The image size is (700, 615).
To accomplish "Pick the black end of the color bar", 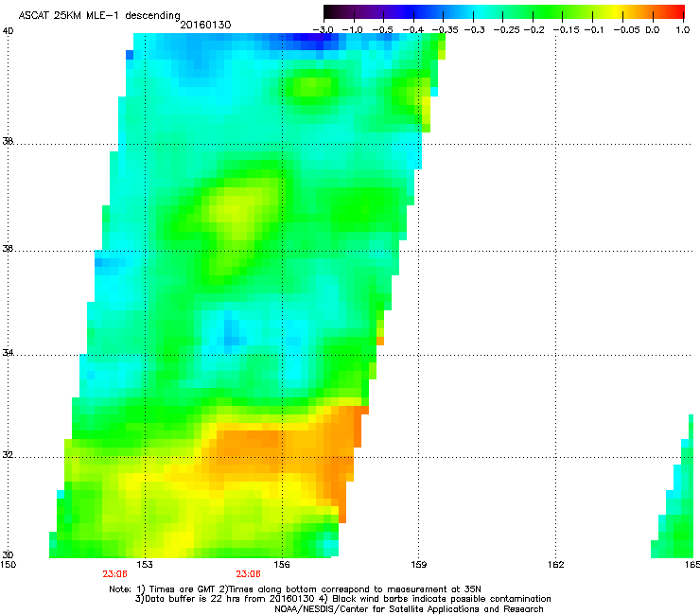I will click(328, 12).
